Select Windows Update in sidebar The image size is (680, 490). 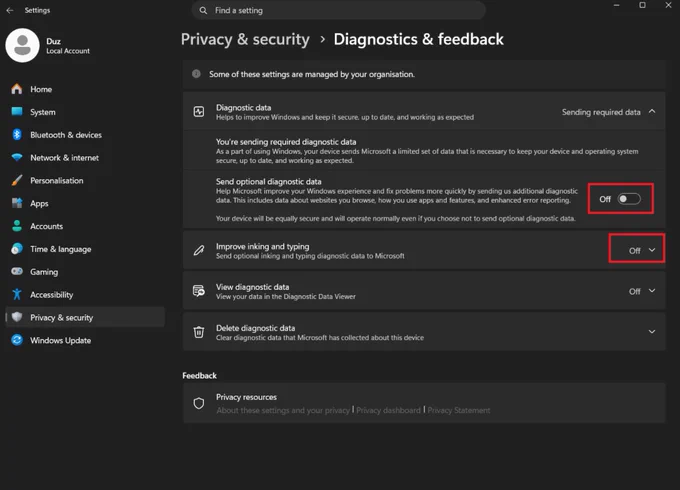coord(85,340)
